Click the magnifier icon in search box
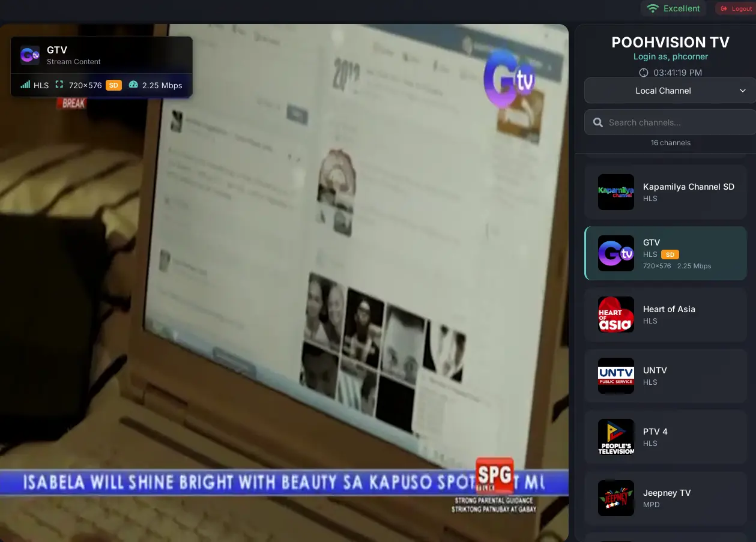 [x=598, y=122]
